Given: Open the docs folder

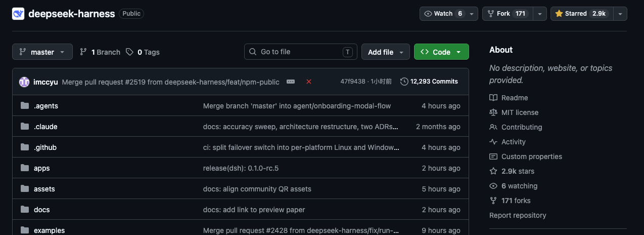Looking at the screenshot, I should tap(42, 210).
